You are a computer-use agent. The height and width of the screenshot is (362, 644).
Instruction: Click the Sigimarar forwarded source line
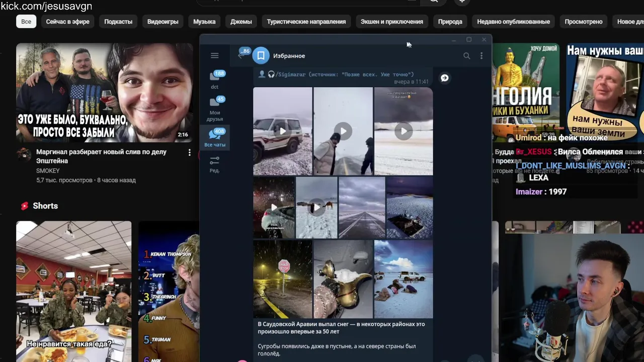pos(336,74)
